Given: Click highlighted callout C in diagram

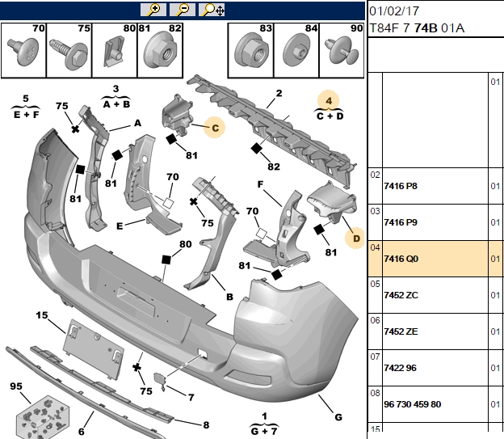Looking at the screenshot, I should click(215, 128).
